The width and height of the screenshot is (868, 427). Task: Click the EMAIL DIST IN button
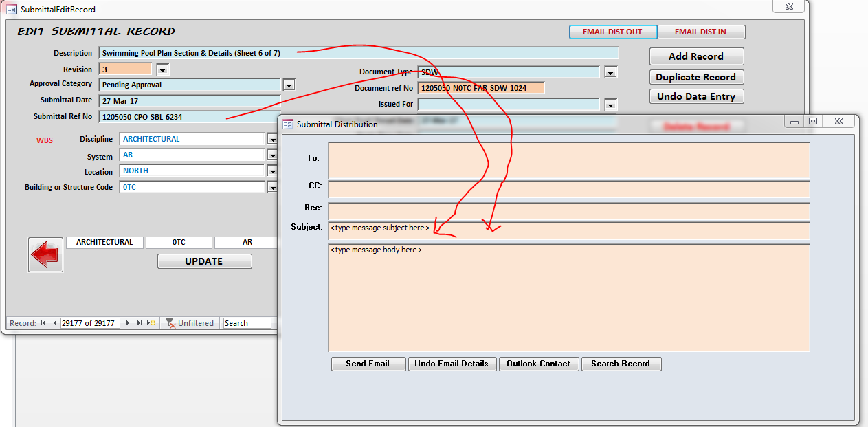point(700,32)
